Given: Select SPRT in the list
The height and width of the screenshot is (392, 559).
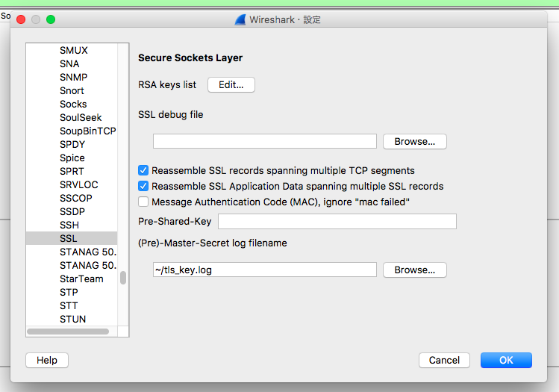Looking at the screenshot, I should [72, 171].
